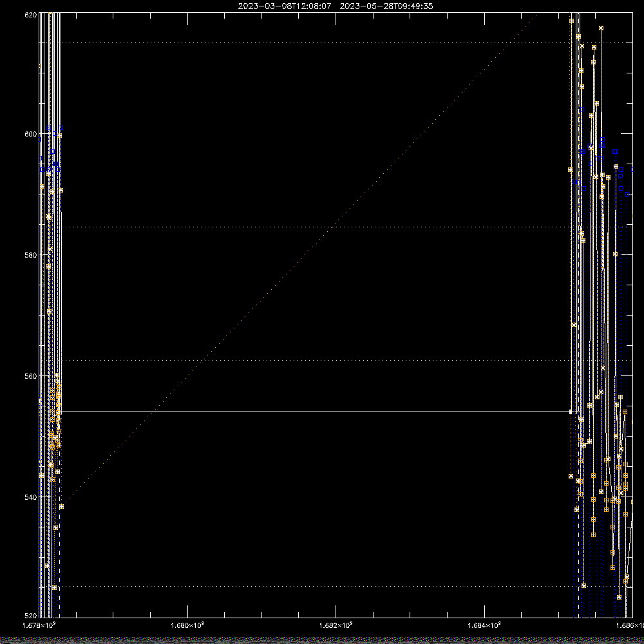The width and height of the screenshot is (644, 644).
Task: Click the x-axis label 1.682×10⁹
Action: [336, 625]
